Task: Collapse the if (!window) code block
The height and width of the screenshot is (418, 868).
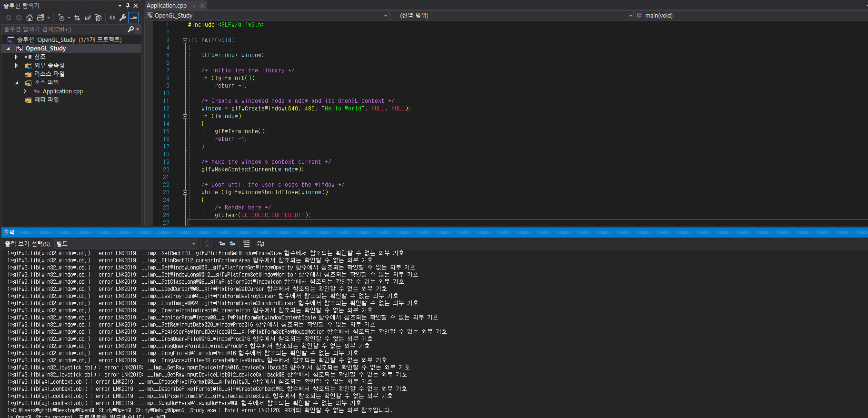Action: pyautogui.click(x=185, y=116)
